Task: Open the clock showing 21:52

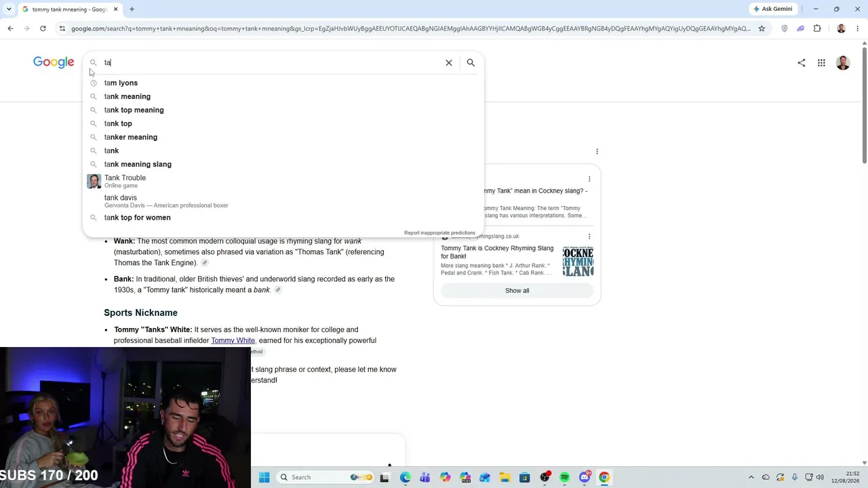Action: pyautogui.click(x=846, y=477)
